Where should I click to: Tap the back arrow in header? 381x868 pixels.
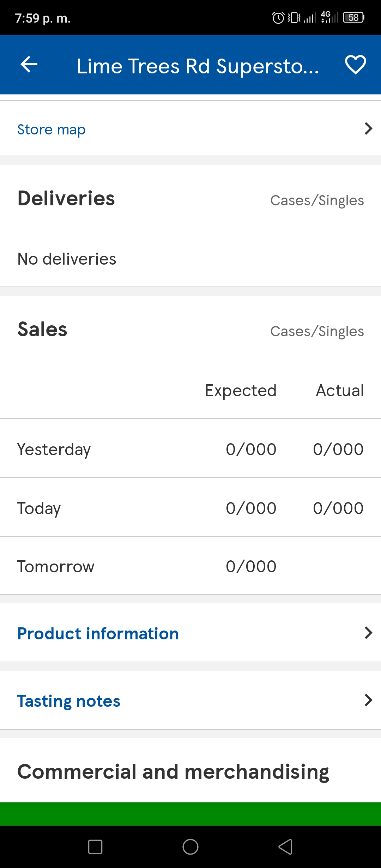tap(29, 65)
